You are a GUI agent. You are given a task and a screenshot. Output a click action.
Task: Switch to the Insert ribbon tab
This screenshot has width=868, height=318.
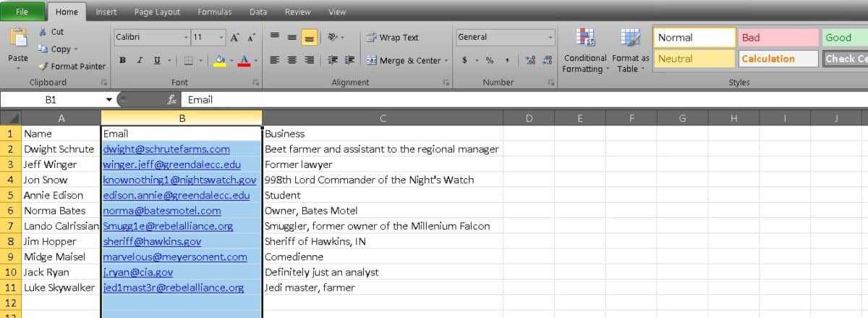click(106, 12)
